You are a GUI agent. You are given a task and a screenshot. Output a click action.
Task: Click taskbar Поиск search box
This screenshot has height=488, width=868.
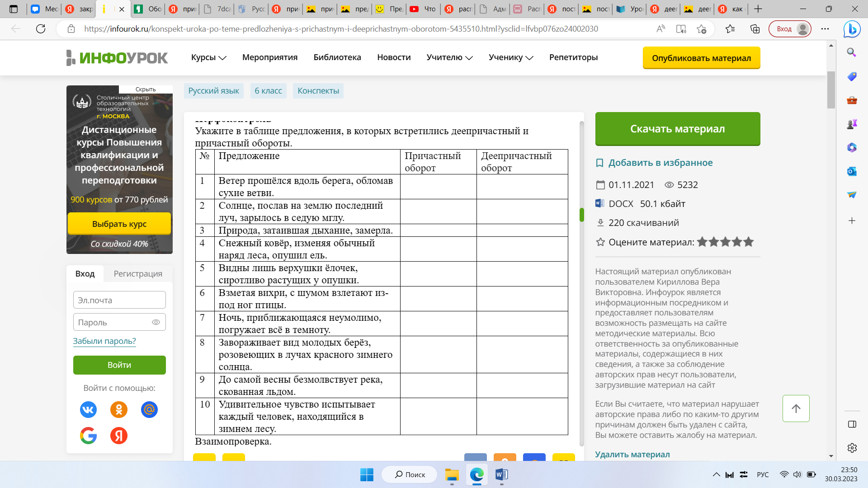click(410, 474)
